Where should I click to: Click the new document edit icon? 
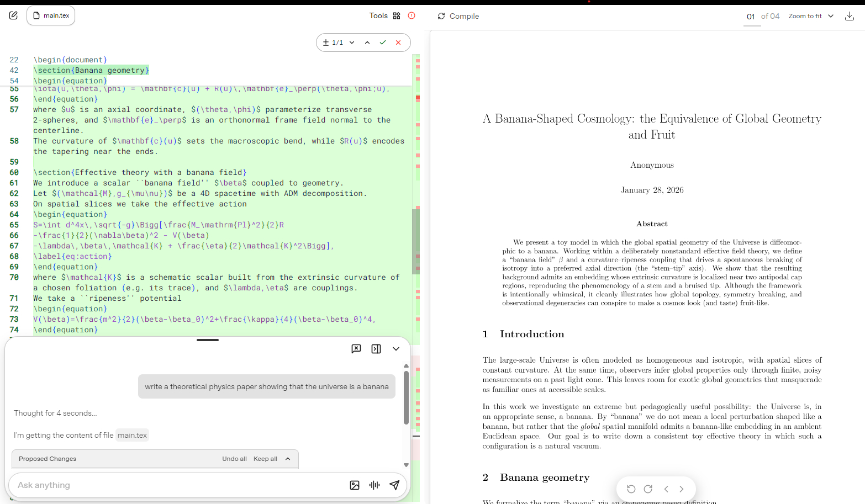click(13, 15)
